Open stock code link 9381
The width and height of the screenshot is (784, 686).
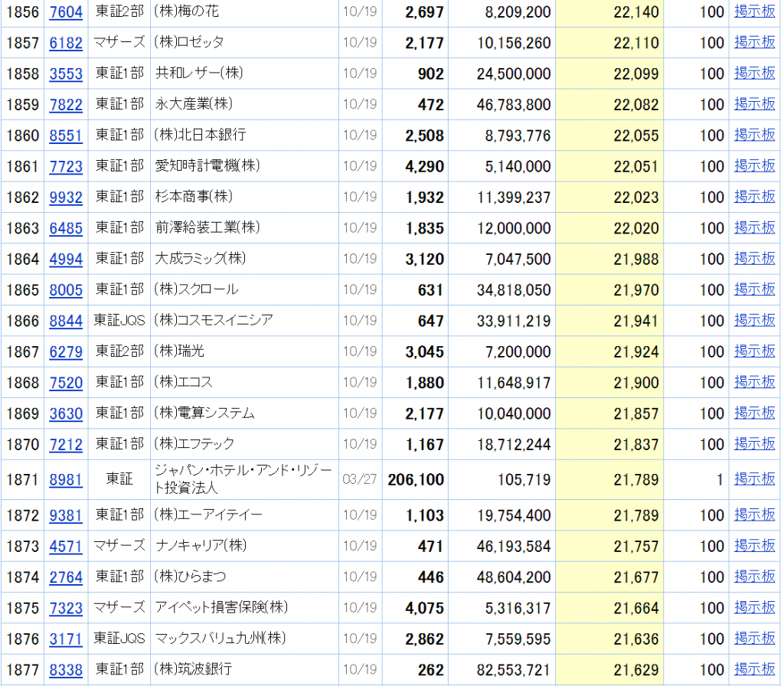pos(66,515)
